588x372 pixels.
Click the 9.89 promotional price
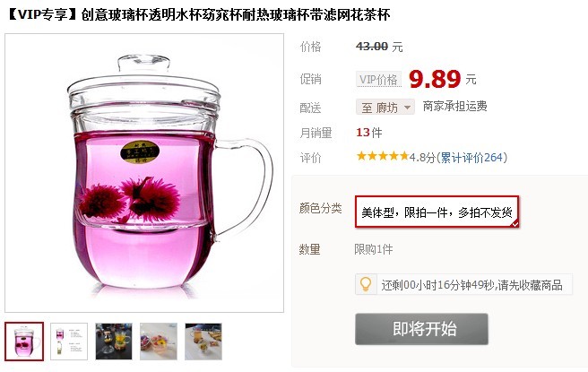click(435, 79)
